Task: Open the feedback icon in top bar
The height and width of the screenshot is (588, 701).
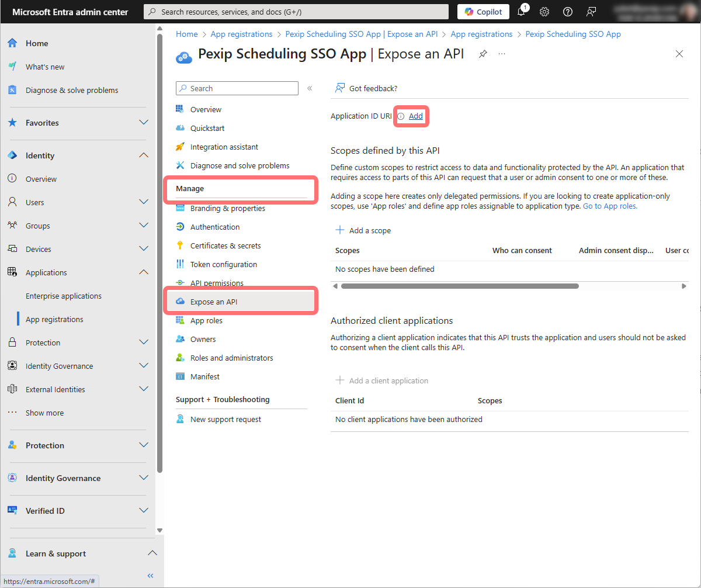Action: [591, 12]
